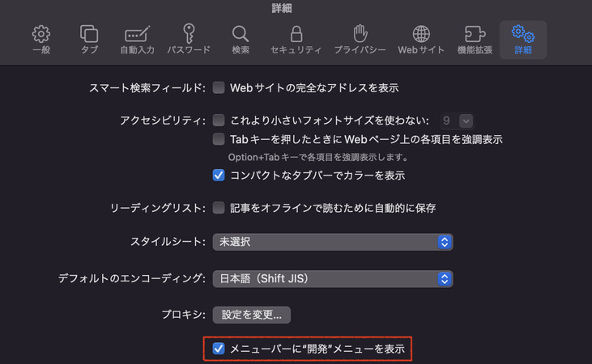Enable 記事をオフラインで読むために自動的に保存 checkbox
Image resolution: width=592 pixels, height=364 pixels.
218,207
